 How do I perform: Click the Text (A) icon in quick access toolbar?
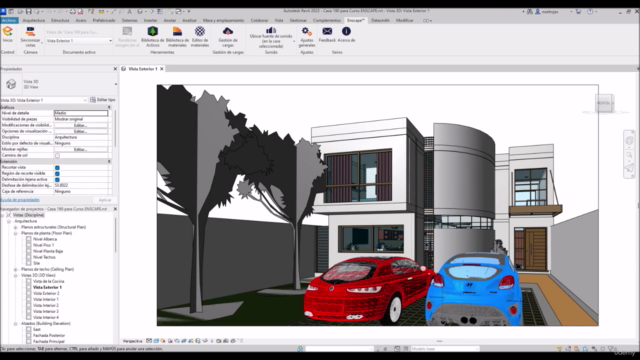130,11
